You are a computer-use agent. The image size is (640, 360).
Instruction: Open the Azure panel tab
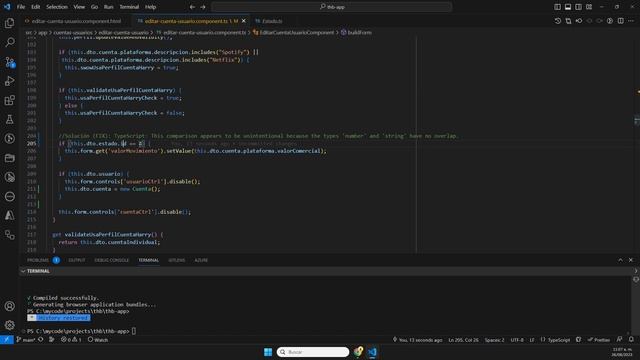(x=201, y=260)
